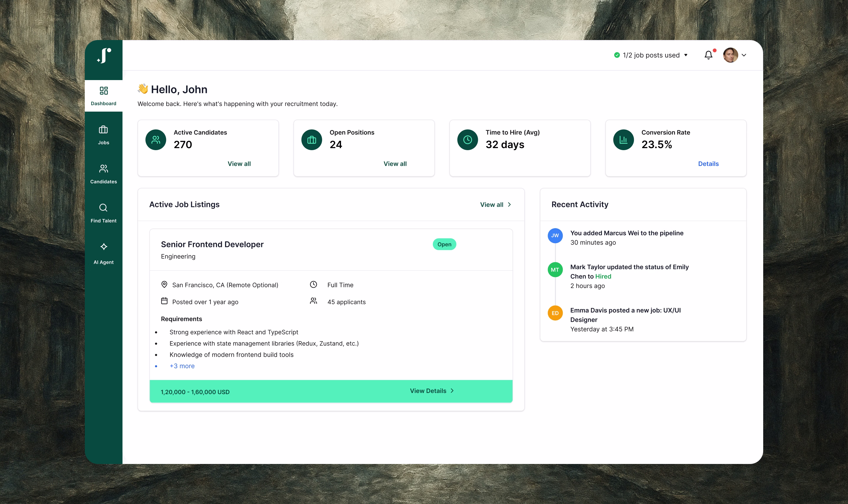The image size is (848, 504).
Task: Open Candidates in the sidebar
Action: point(104,174)
